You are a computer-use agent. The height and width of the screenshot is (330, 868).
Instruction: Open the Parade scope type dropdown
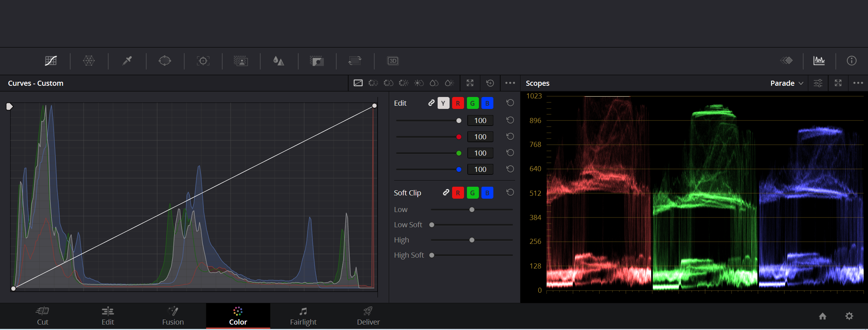click(787, 83)
